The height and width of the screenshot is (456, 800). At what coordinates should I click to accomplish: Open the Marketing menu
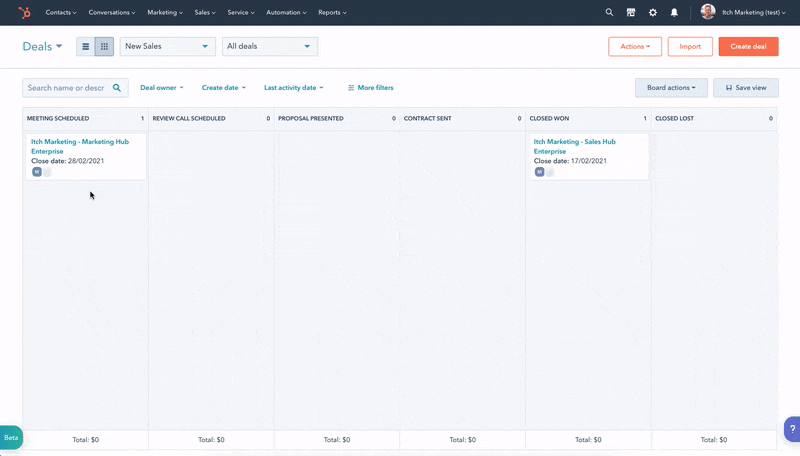point(165,12)
